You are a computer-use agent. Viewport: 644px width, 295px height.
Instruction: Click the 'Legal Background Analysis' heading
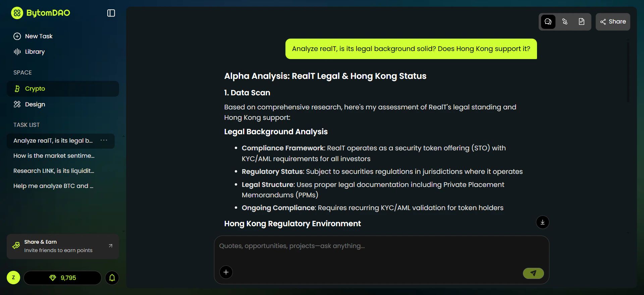[276, 132]
